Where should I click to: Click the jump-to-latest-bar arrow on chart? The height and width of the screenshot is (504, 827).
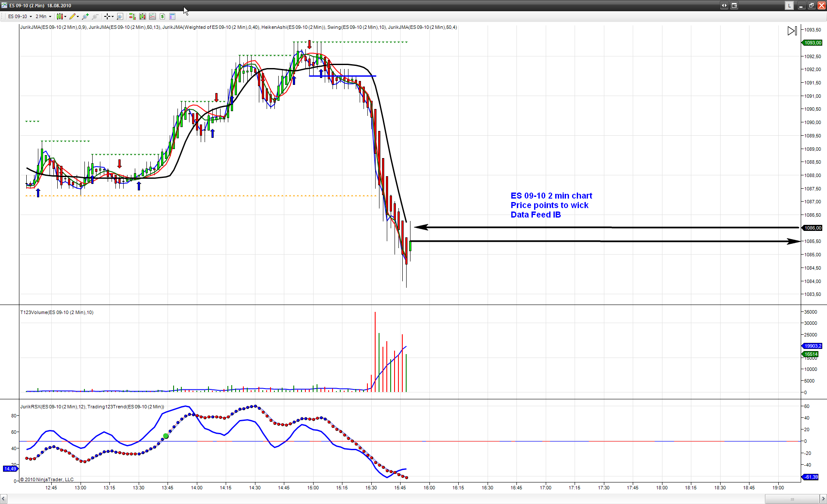pyautogui.click(x=792, y=31)
